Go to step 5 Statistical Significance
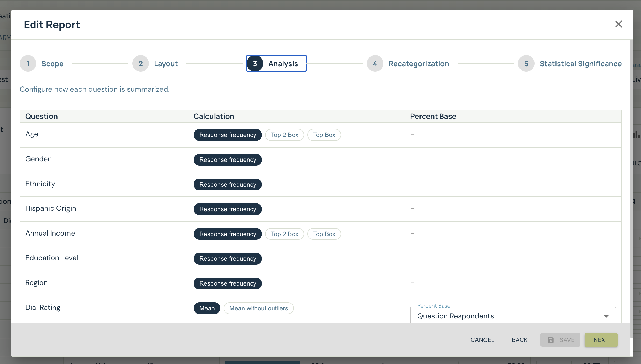This screenshot has width=641, height=364. pos(570,63)
